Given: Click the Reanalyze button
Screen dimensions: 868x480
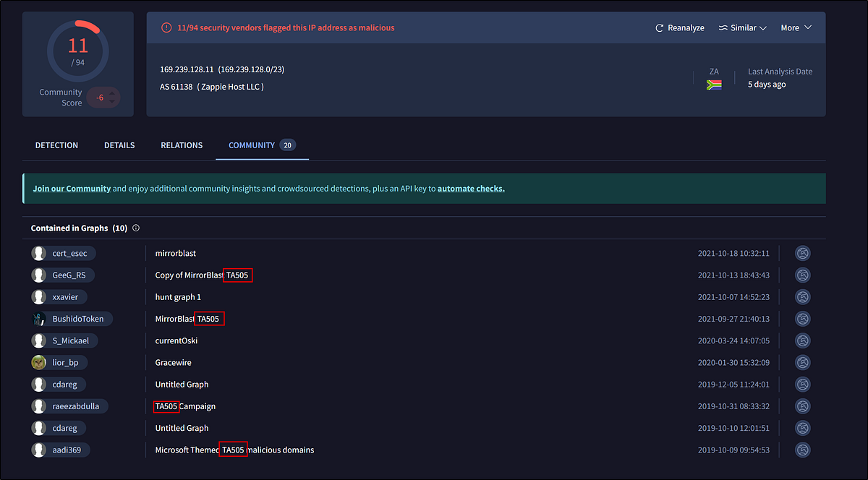Looking at the screenshot, I should point(679,28).
